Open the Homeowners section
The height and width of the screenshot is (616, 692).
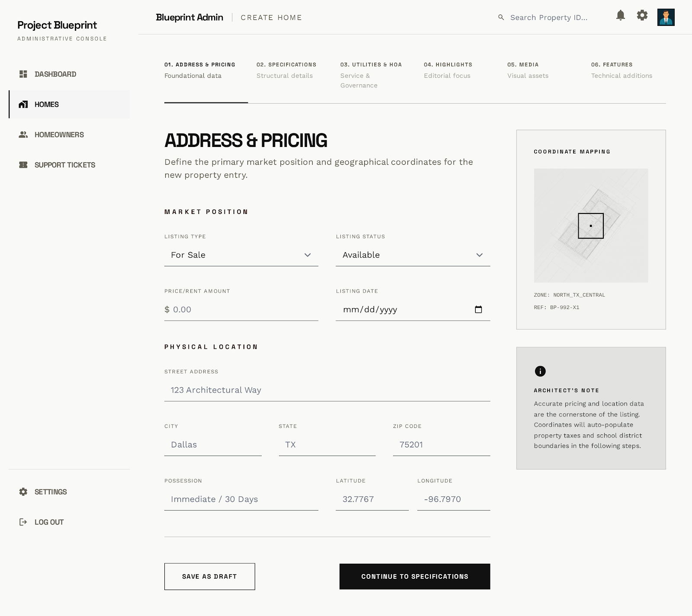click(x=59, y=134)
